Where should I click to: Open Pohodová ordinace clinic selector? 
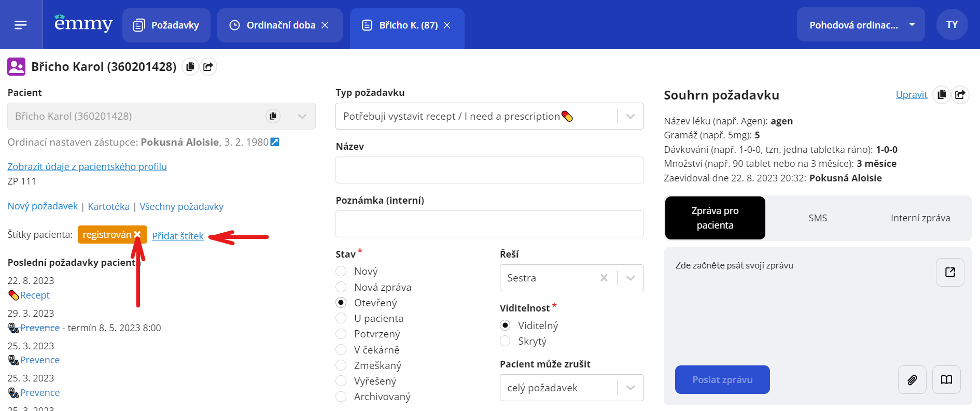[861, 24]
